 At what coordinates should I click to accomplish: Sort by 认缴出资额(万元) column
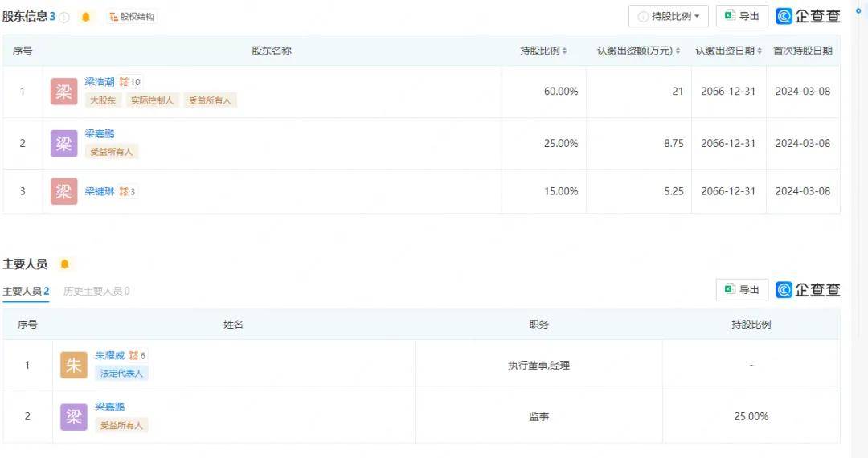tap(638, 51)
